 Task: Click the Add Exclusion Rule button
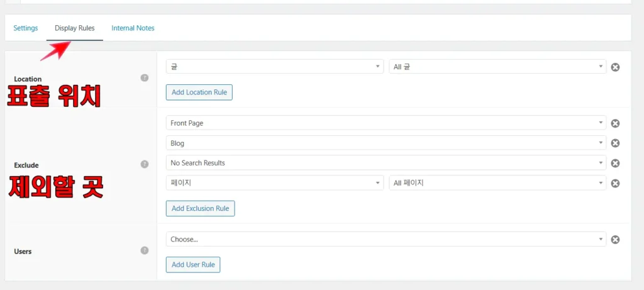pyautogui.click(x=200, y=208)
